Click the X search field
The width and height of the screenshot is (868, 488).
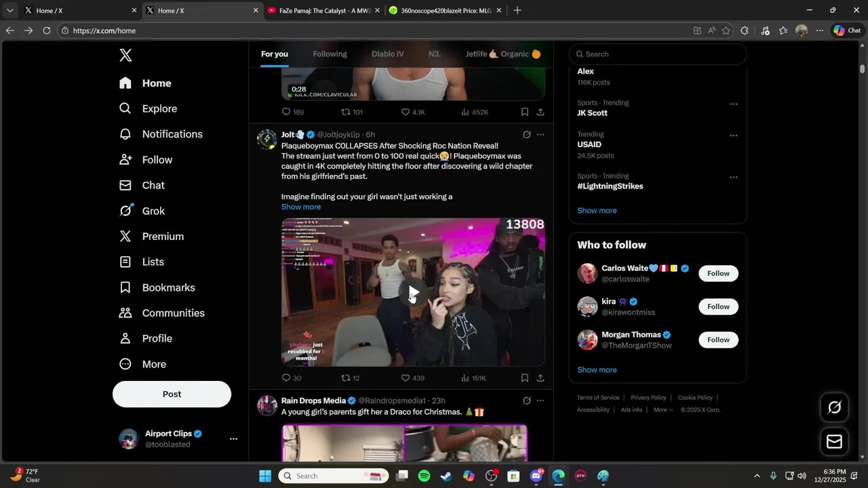658,54
